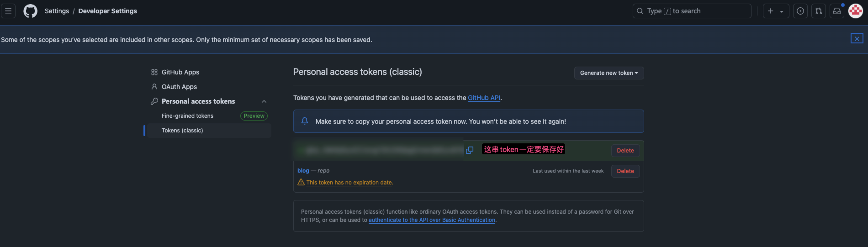Viewport: 868px width, 247px height.
Task: Focus the Type / to search field
Action: click(692, 11)
